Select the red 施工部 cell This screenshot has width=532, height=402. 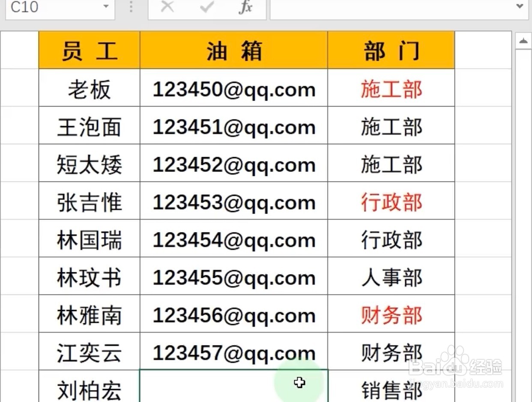click(391, 88)
